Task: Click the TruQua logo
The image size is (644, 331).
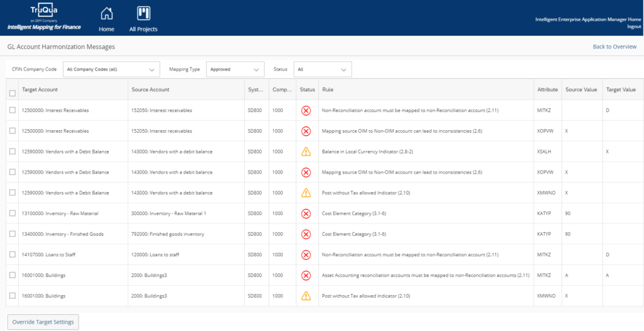Action: click(x=44, y=11)
